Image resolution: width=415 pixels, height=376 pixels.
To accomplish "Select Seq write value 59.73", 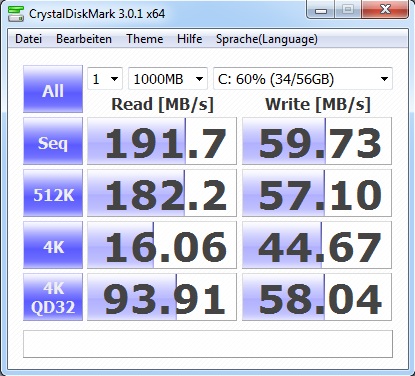I will (x=317, y=141).
